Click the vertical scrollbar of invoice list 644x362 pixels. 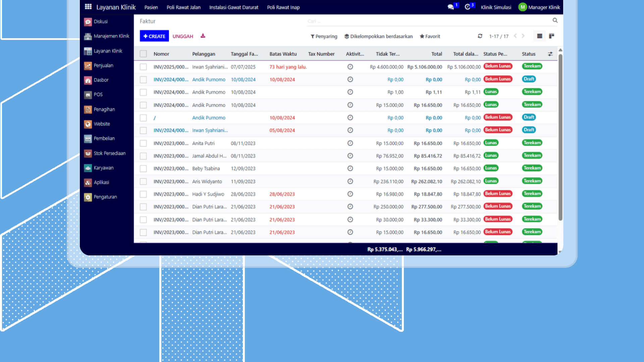[x=560, y=137]
